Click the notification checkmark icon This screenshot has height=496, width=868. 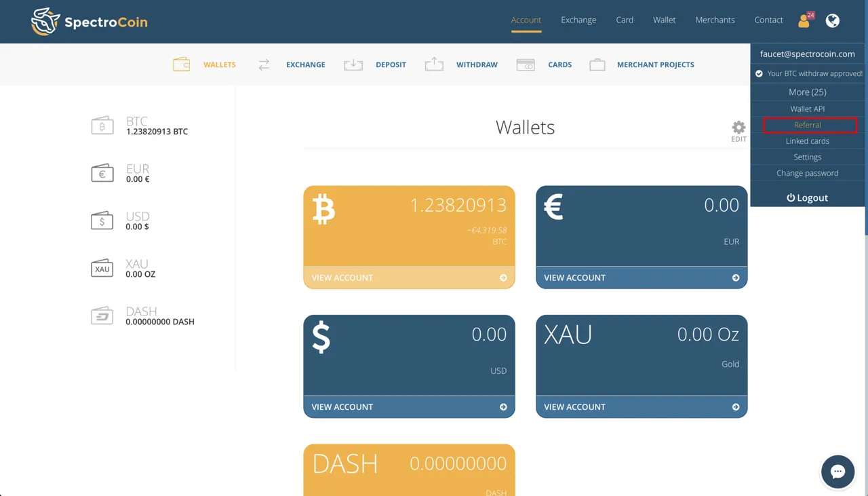(759, 73)
